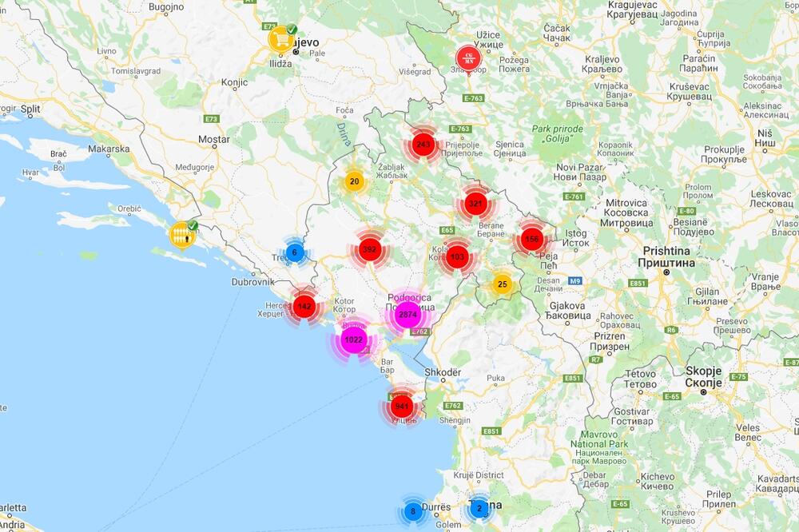The width and height of the screenshot is (799, 532).
Task: Open the red CG/MN pin near Zlatibor
Action: pos(466,58)
